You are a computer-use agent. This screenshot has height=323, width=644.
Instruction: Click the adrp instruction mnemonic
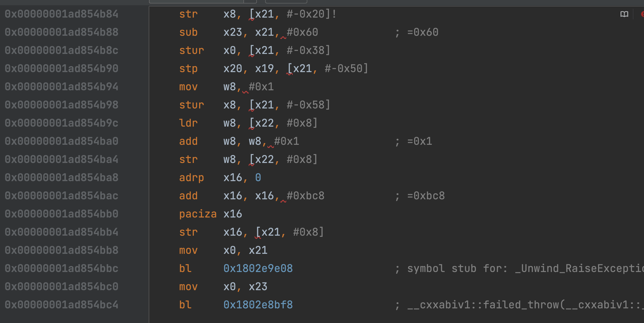click(191, 178)
